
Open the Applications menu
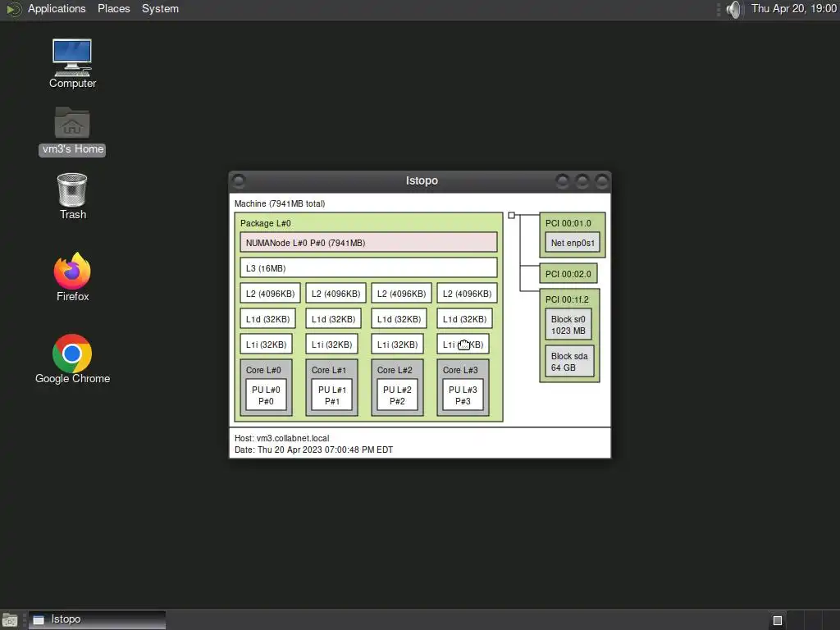coord(57,8)
